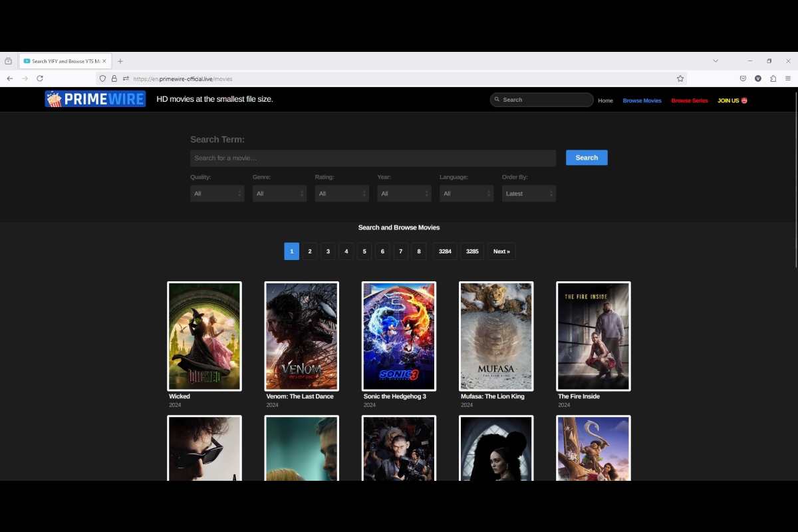
Task: Click the browser back arrow icon
Action: (x=10, y=78)
